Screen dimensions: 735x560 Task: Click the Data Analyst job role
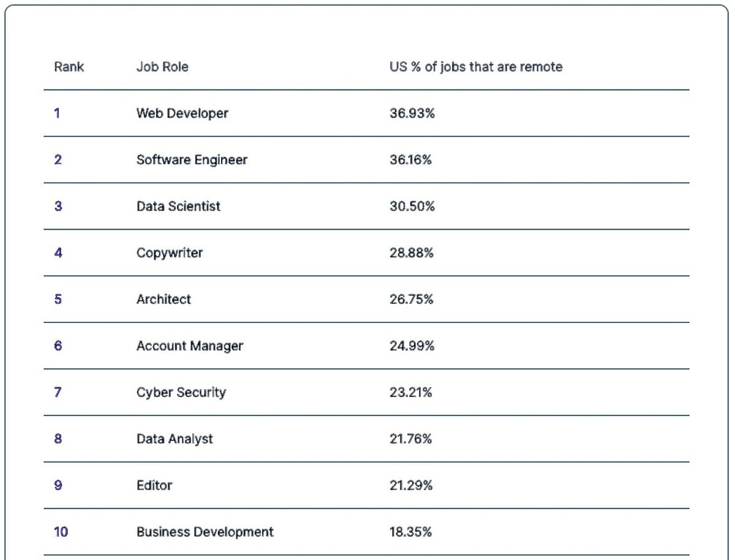click(x=175, y=439)
